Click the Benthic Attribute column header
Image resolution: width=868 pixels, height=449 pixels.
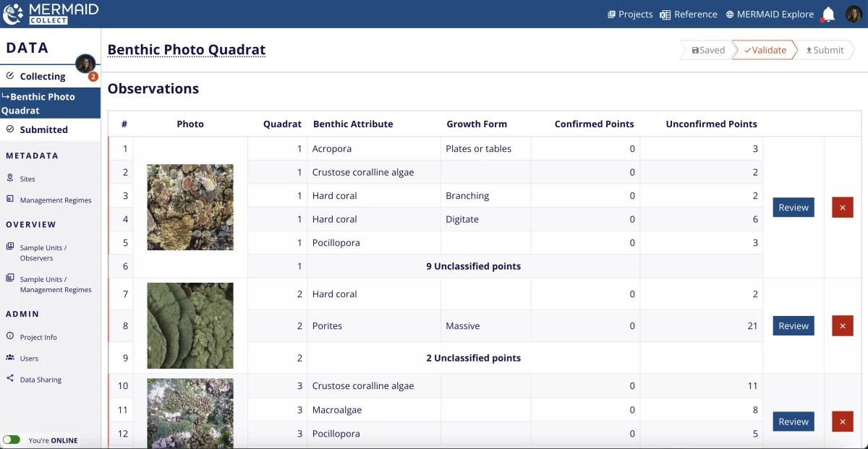(x=353, y=124)
